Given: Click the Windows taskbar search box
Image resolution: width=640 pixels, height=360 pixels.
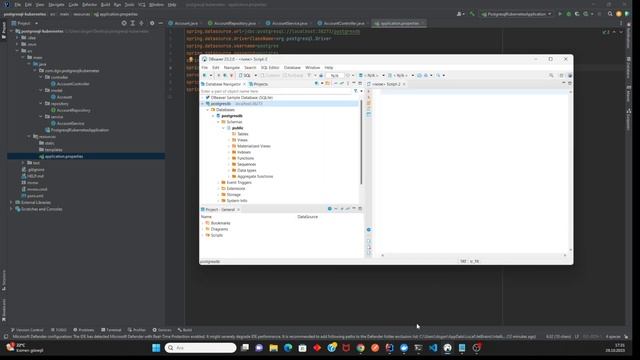Looking at the screenshot, I should (200, 348).
